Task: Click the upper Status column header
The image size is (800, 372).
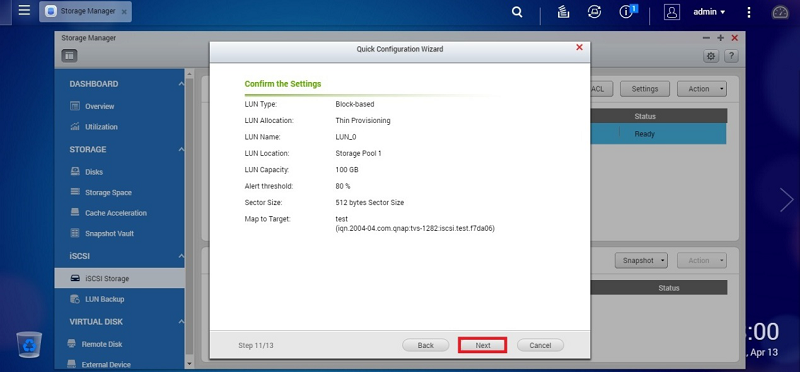Action: [x=644, y=116]
